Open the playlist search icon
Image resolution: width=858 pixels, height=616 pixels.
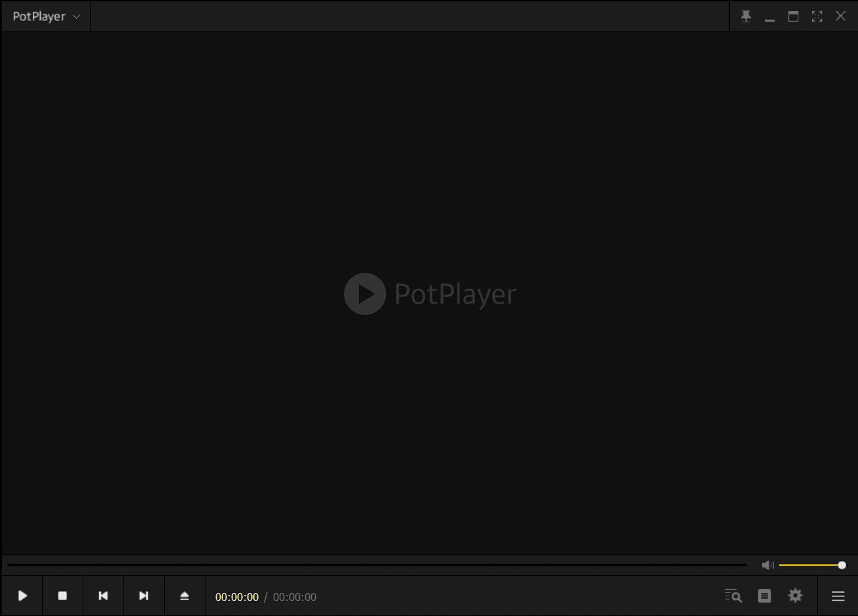[x=733, y=596]
